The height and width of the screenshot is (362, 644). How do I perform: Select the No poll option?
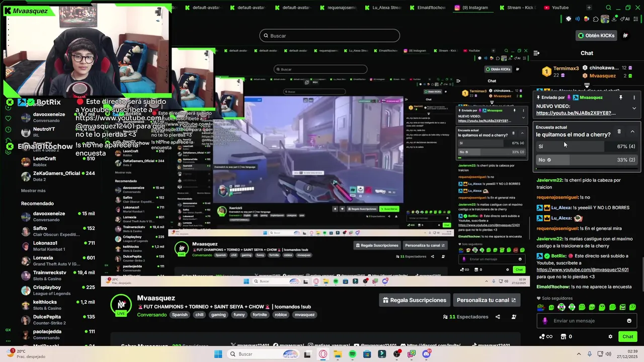[587, 160]
